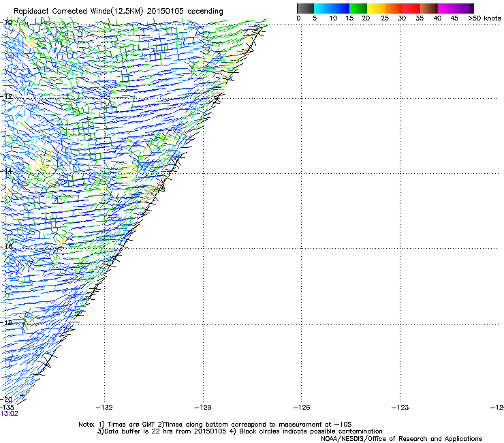Click the -129 longitude axis label
Screen dimensions: 504x443
point(203,408)
